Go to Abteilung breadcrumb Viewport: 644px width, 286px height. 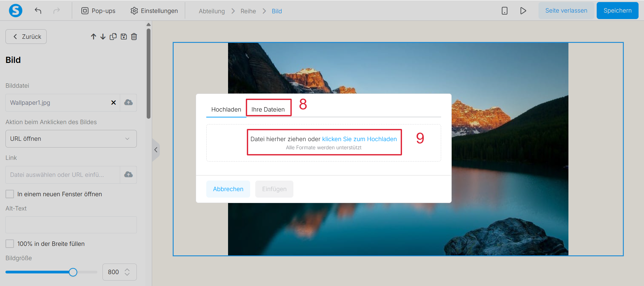(212, 11)
